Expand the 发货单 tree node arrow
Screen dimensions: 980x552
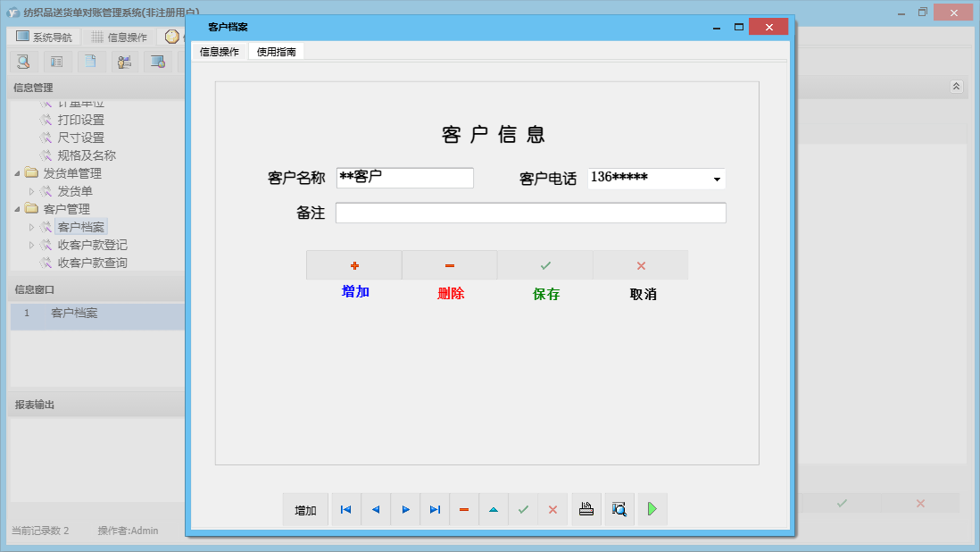tap(32, 191)
